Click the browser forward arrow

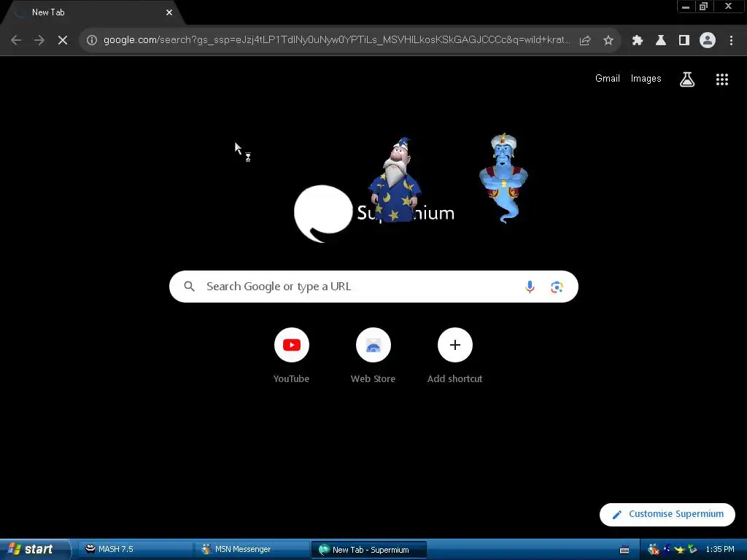39,40
